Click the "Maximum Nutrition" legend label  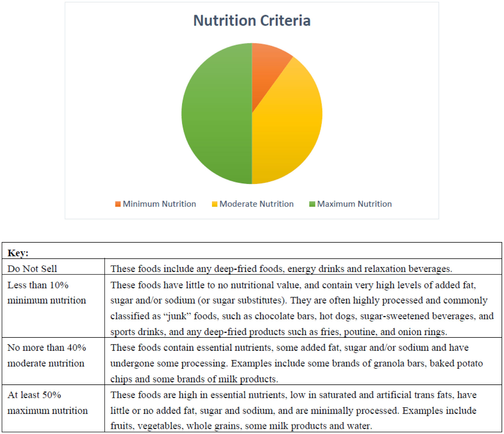tap(354, 204)
